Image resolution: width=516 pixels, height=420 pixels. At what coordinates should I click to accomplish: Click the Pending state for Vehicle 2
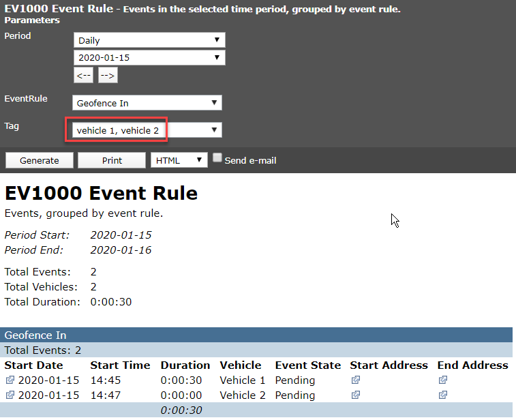(295, 395)
